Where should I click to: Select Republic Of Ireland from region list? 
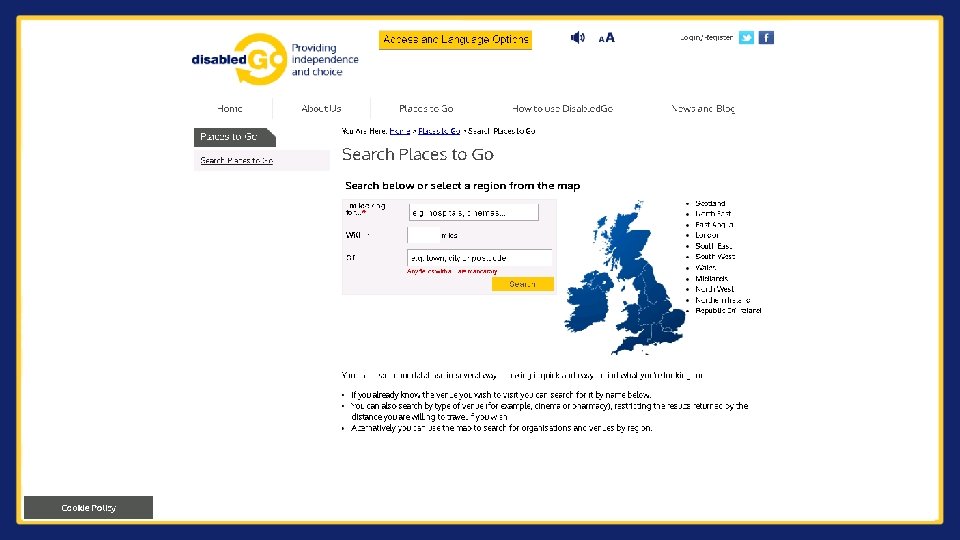(728, 310)
